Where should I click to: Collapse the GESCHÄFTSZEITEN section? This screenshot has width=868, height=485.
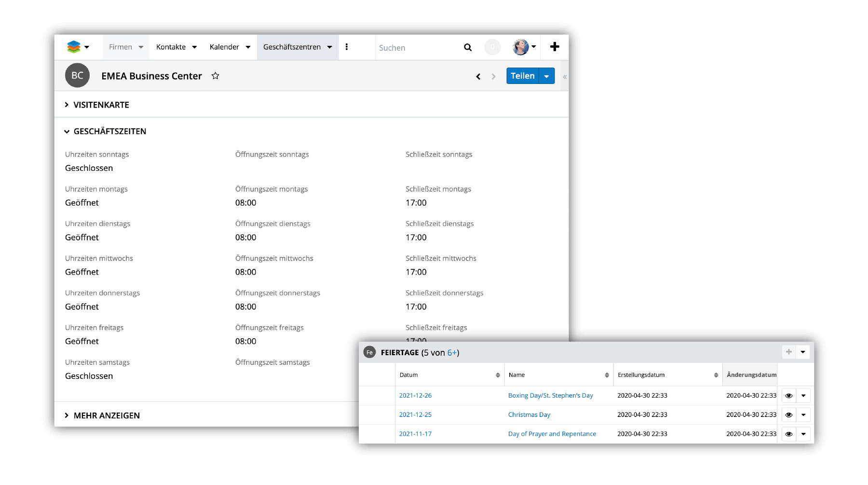pos(109,131)
